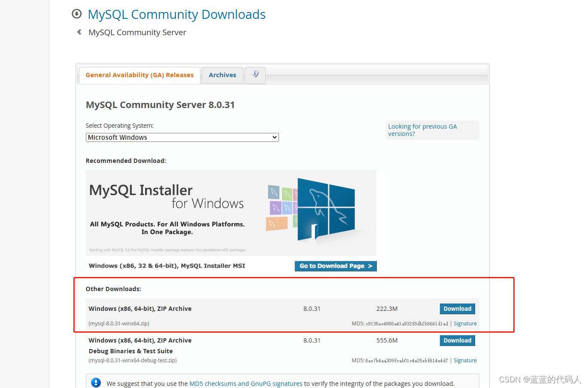Click the 555.6M file size value
This screenshot has height=388, width=588.
pyautogui.click(x=387, y=340)
